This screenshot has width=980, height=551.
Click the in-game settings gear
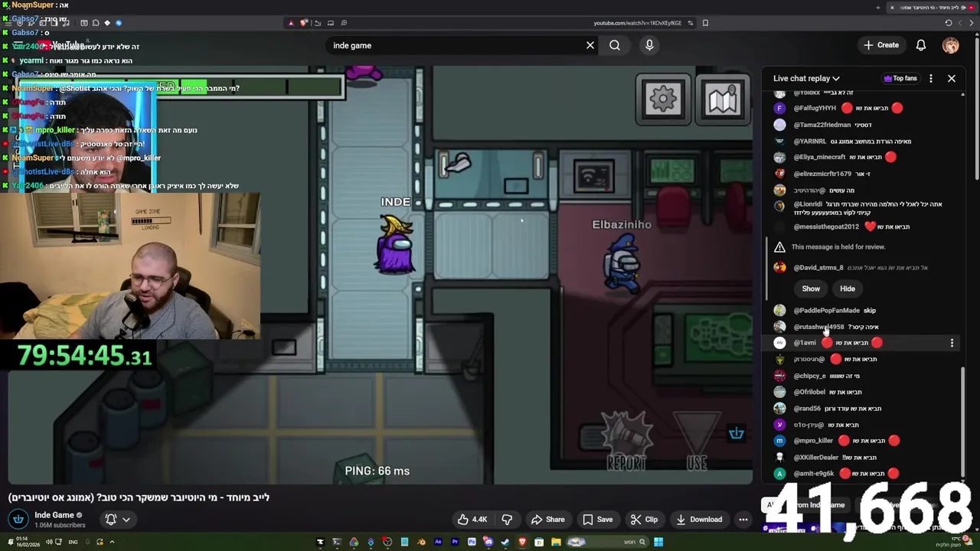click(x=663, y=99)
